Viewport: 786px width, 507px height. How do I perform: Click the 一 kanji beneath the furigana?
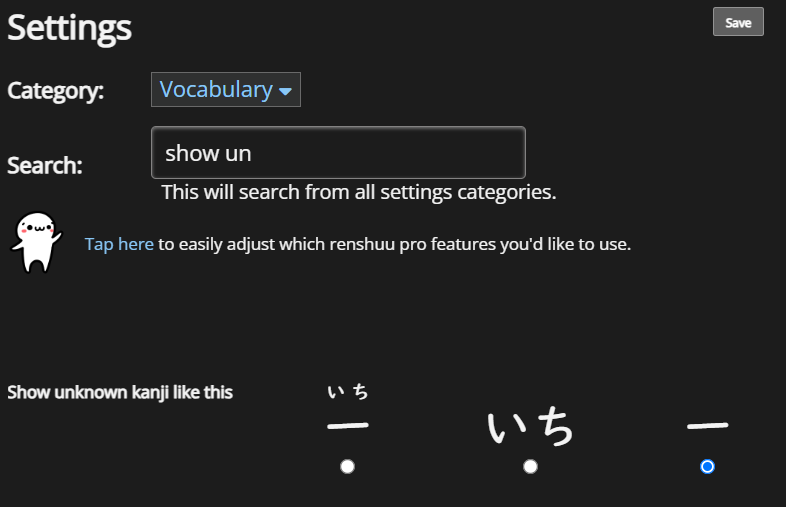[x=347, y=426]
